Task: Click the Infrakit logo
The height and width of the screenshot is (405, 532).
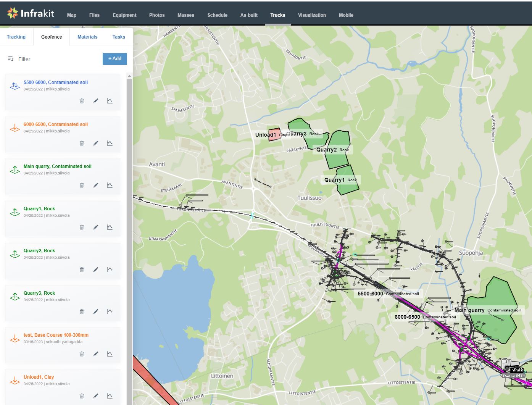Action: click(31, 13)
